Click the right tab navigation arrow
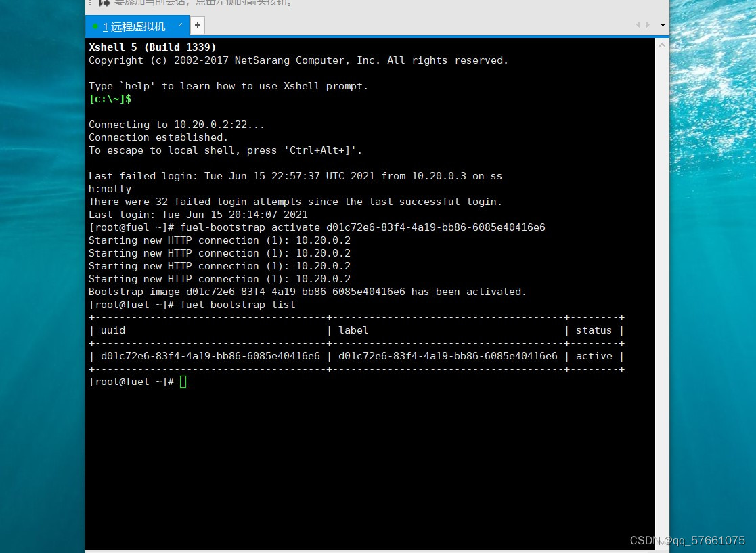The image size is (756, 553). click(648, 24)
